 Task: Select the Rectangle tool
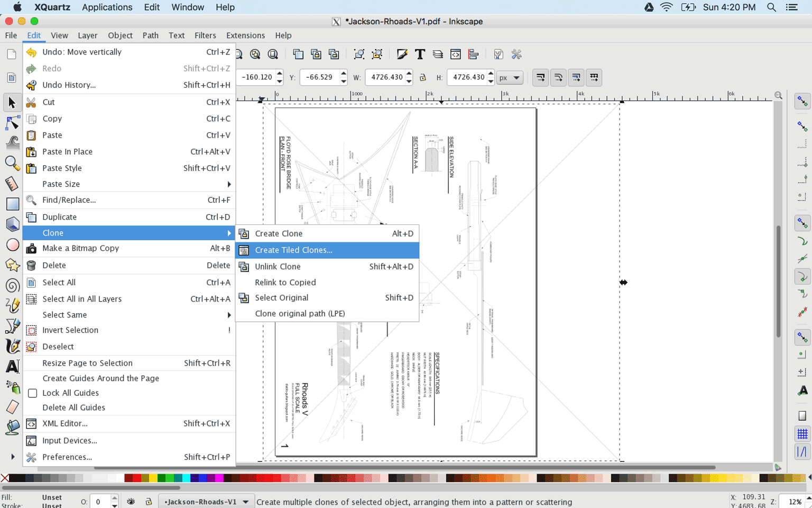coord(12,204)
